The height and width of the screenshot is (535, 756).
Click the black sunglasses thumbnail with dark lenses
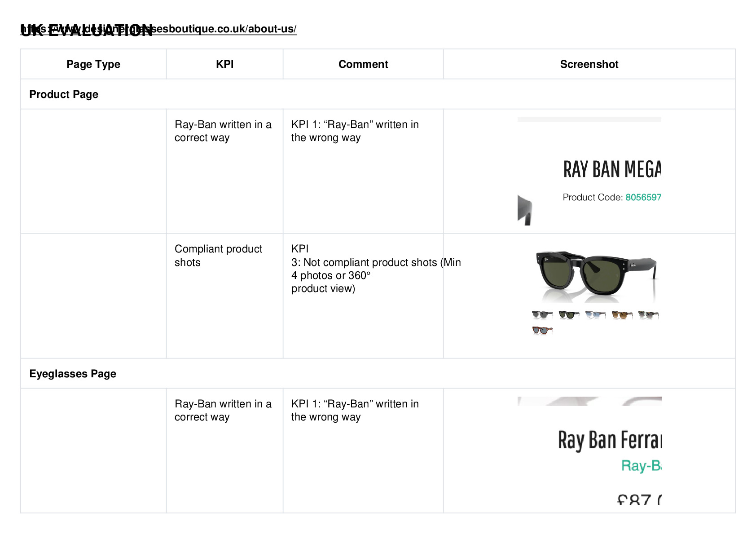(x=542, y=314)
